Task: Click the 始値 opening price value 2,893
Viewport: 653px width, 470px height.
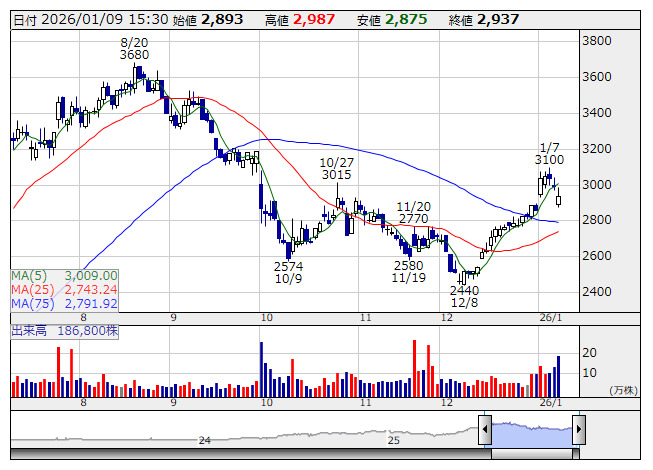Action: coord(222,19)
